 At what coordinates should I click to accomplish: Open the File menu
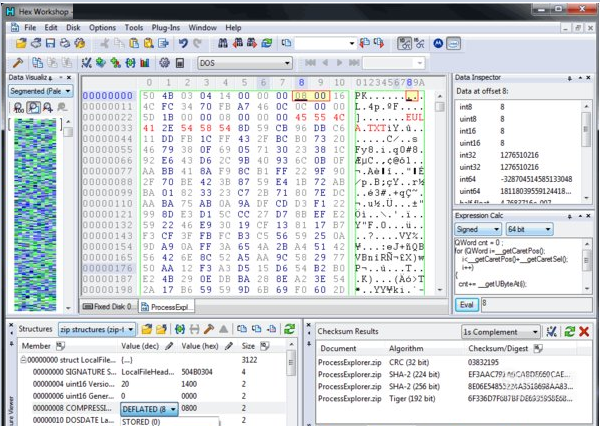[30, 28]
